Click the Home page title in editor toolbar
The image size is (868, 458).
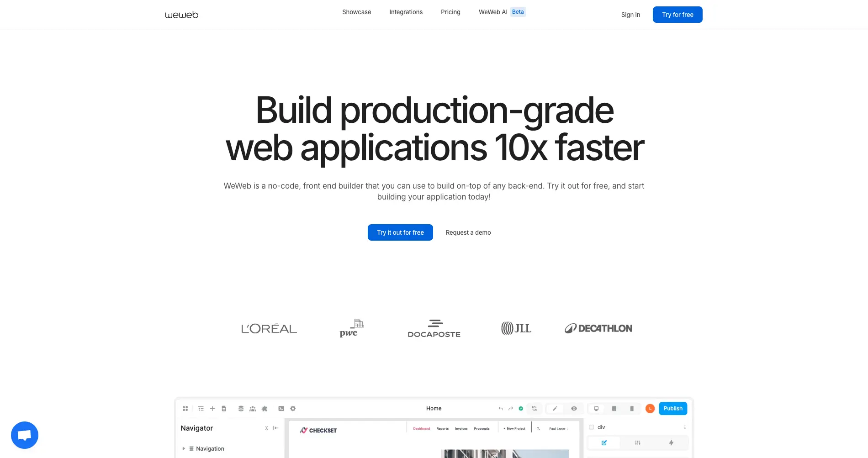click(434, 409)
